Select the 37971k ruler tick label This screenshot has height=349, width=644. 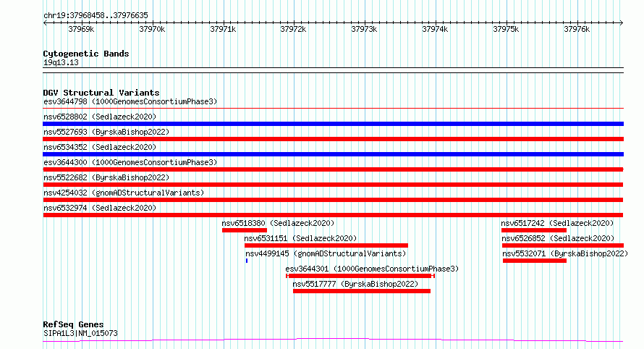coord(223,29)
